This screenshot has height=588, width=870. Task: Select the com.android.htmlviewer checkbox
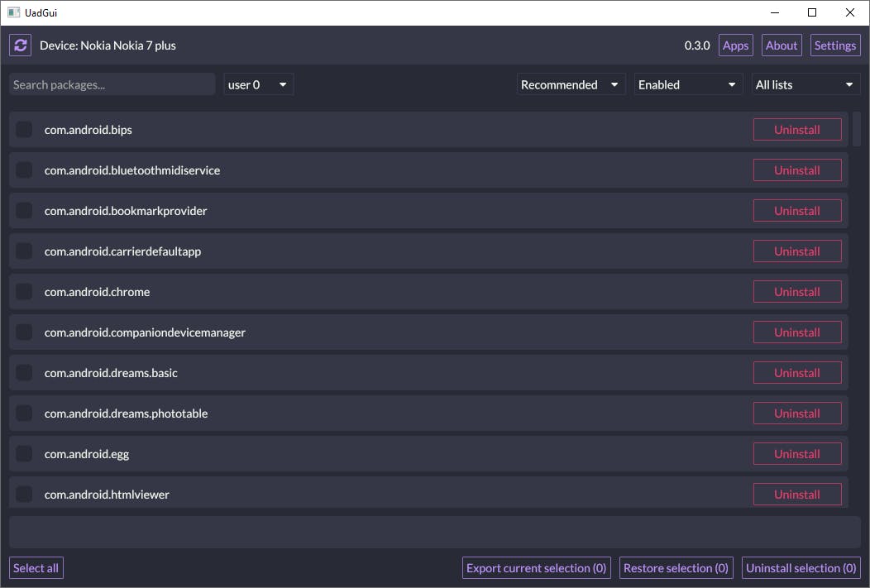tap(24, 495)
